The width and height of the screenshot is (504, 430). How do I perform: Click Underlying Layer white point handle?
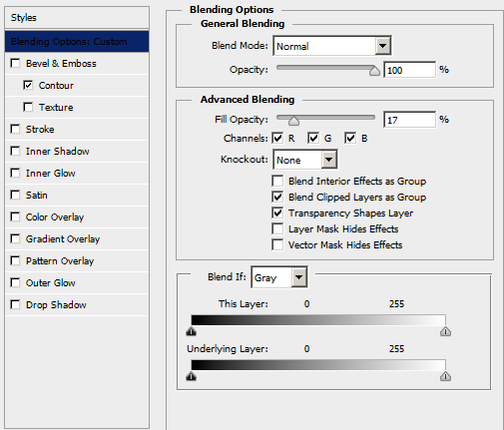tap(445, 376)
